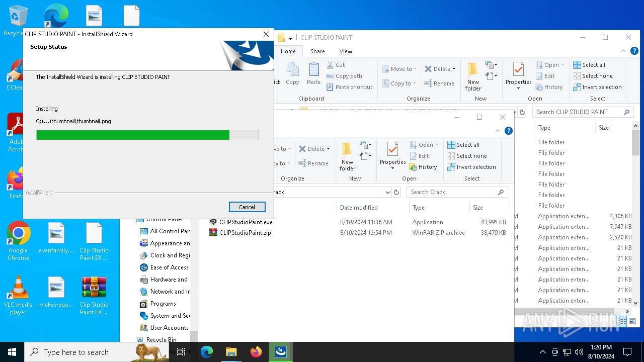Open File Explorer from the taskbar
Viewport: 644px width, 362px height.
coord(231,352)
